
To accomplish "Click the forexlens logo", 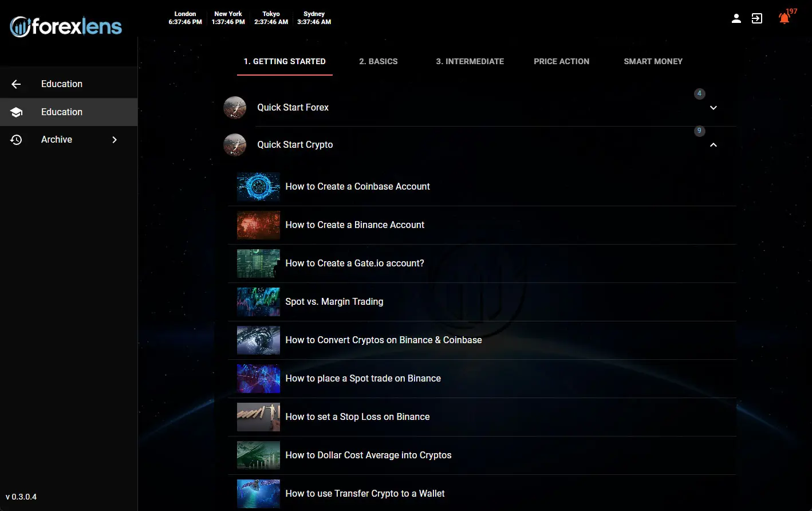I will [x=66, y=26].
